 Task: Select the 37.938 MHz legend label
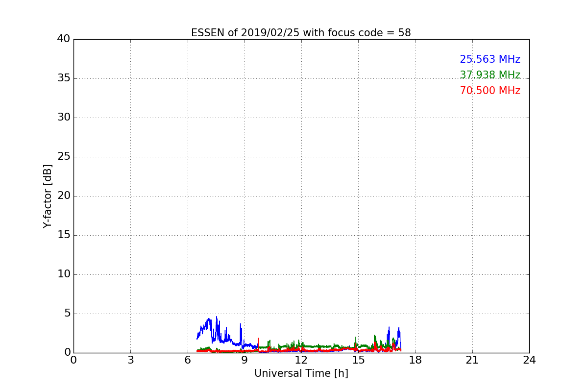[490, 75]
